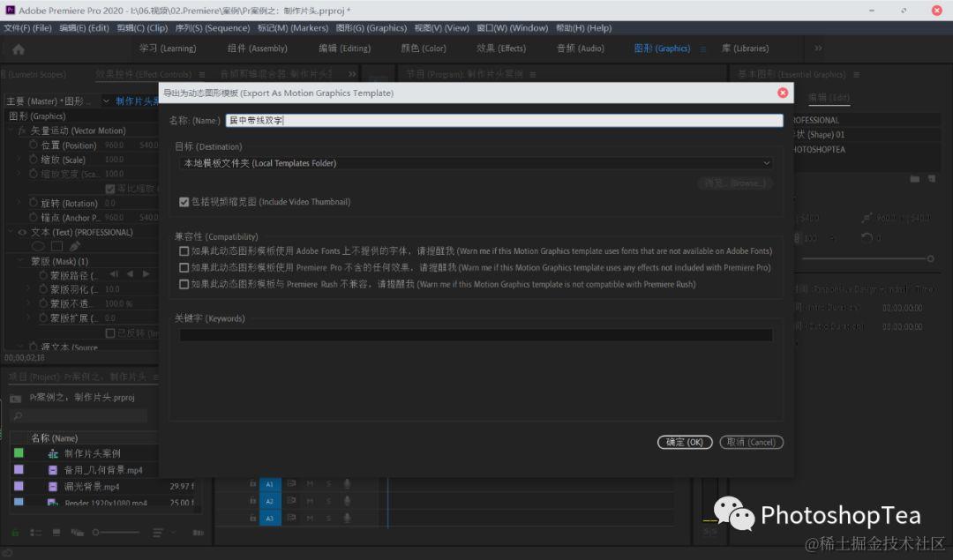Click the Keywords input field
The height and width of the screenshot is (560, 953).
coord(476,334)
